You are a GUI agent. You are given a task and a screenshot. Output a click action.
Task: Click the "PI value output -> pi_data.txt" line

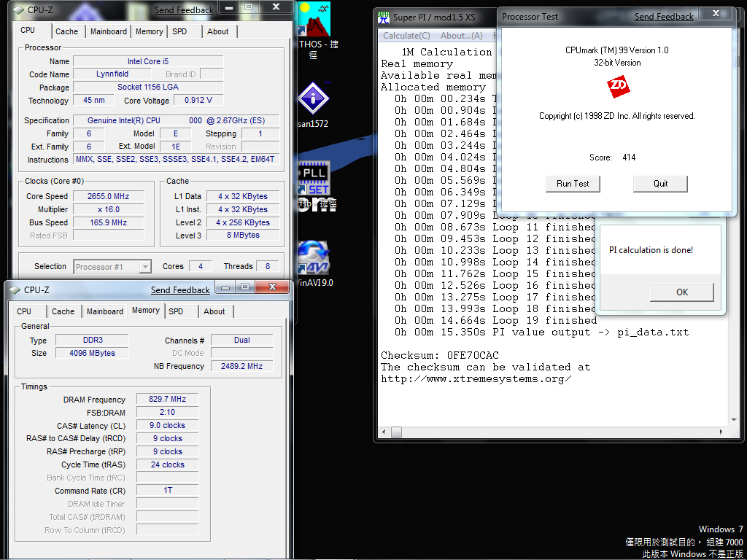pos(591,332)
